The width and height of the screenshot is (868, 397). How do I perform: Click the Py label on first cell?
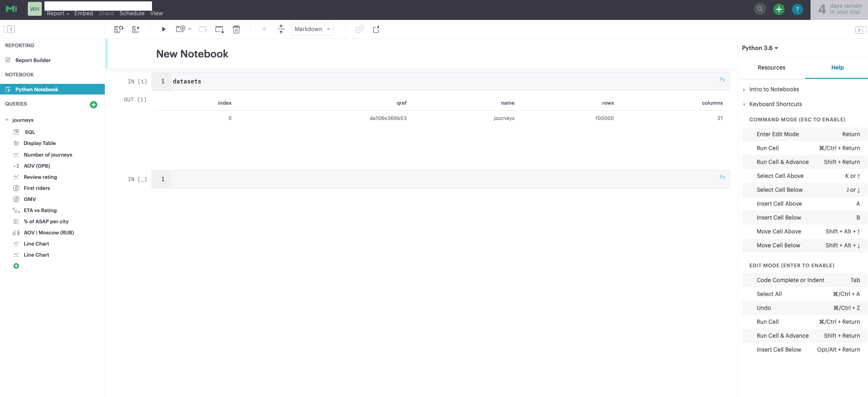[722, 80]
